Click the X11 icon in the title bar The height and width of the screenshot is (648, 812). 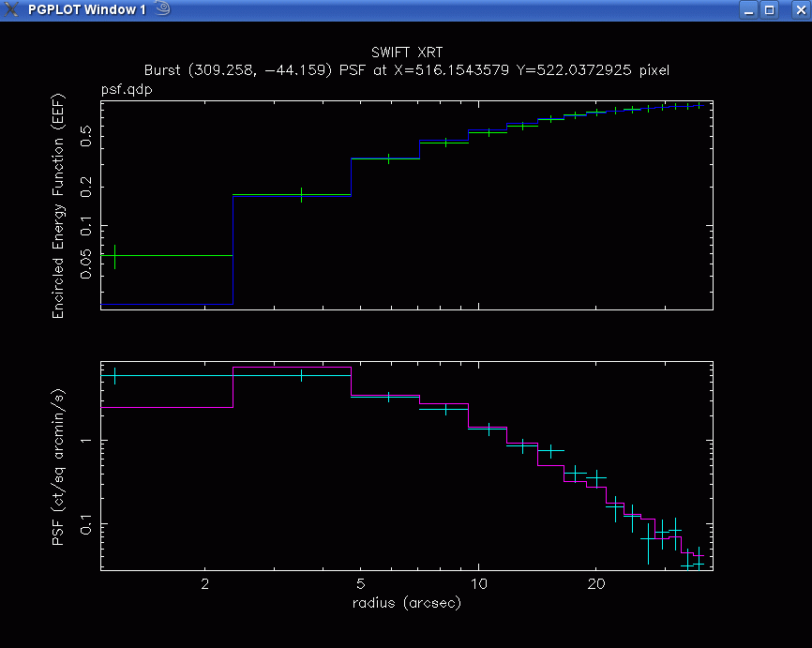click(11, 9)
